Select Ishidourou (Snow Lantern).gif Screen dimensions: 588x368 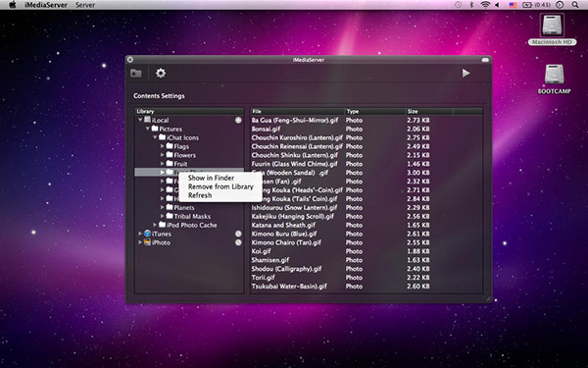294,207
